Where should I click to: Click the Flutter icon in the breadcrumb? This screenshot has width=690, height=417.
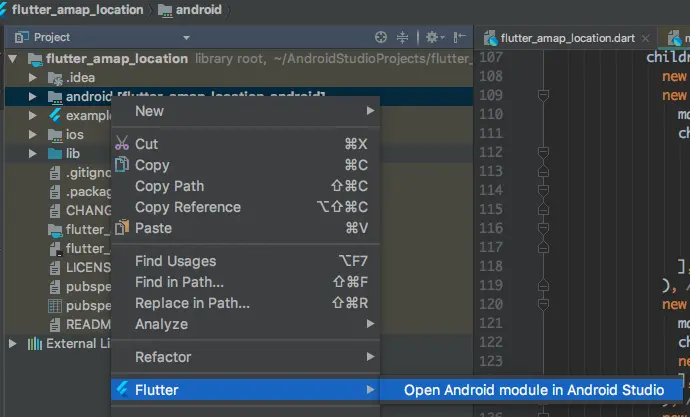tap(3, 10)
